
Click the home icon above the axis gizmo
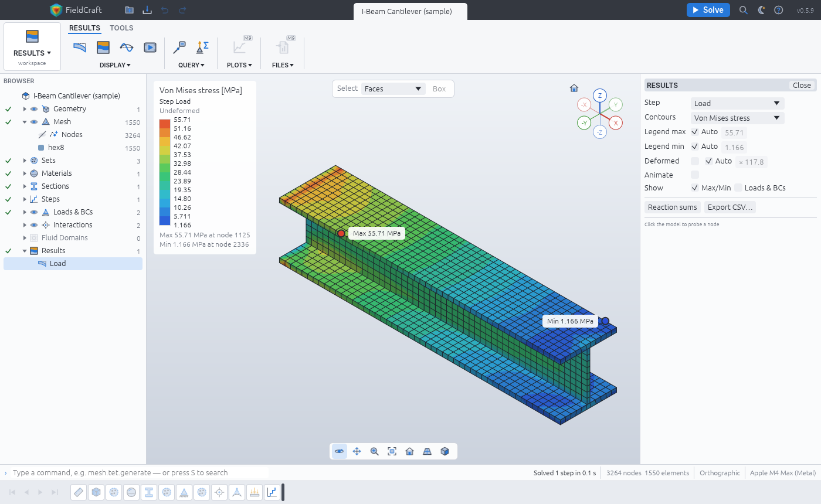[574, 88]
